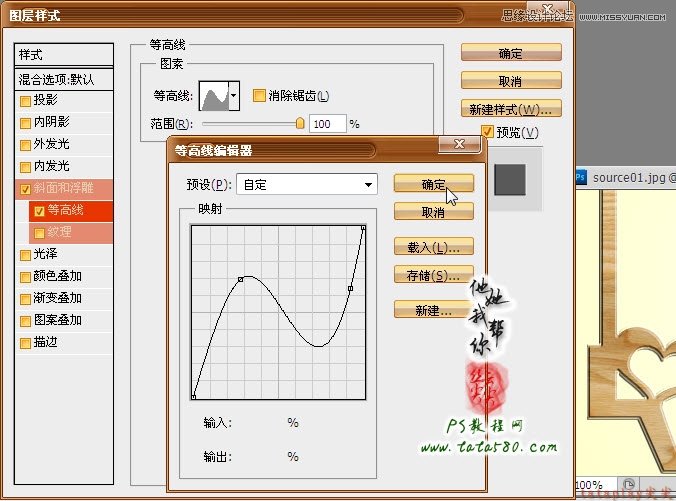Click 取消 in the Layer Style dialog
Screen dimensions: 676x501
click(x=511, y=81)
